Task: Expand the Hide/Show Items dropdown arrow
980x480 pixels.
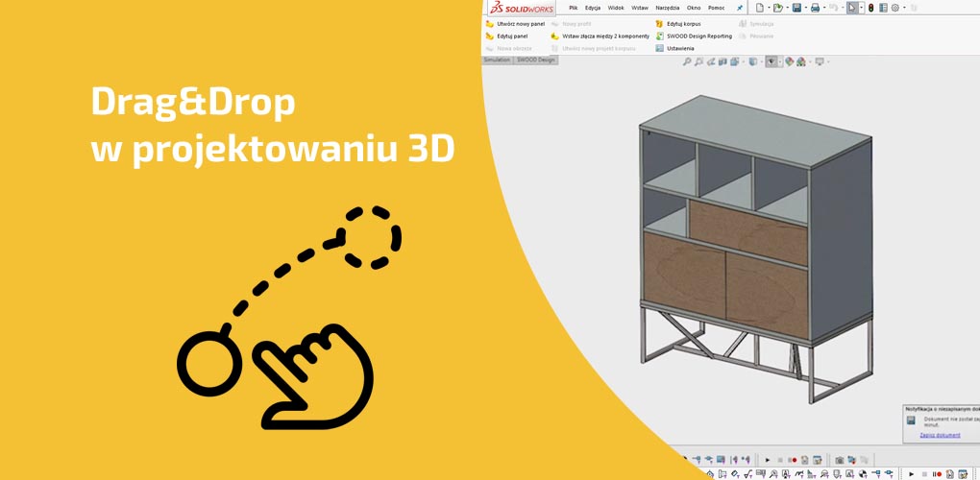Action: point(780,61)
